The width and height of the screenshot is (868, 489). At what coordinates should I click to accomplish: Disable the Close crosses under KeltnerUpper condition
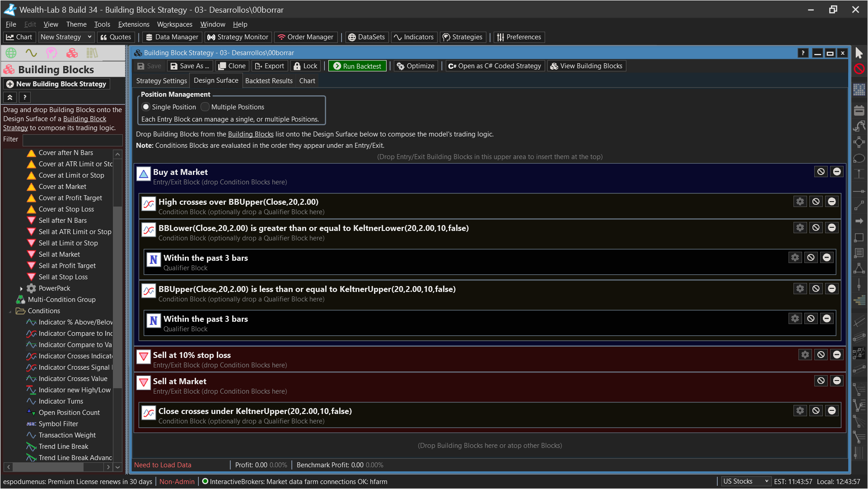tap(816, 411)
